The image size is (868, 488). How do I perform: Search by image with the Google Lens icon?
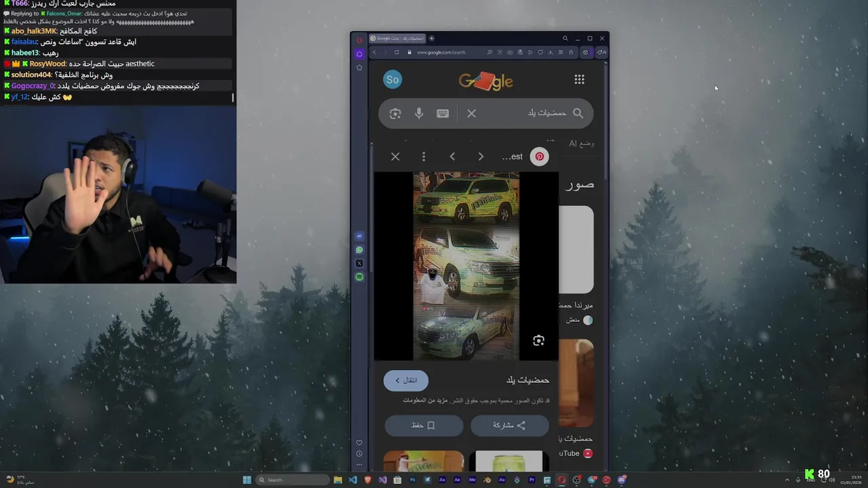(x=395, y=114)
